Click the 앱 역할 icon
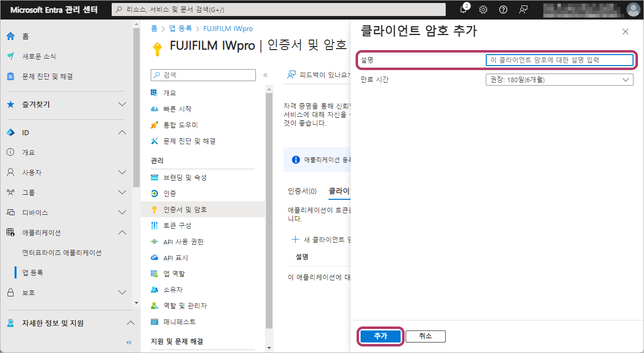 154,274
